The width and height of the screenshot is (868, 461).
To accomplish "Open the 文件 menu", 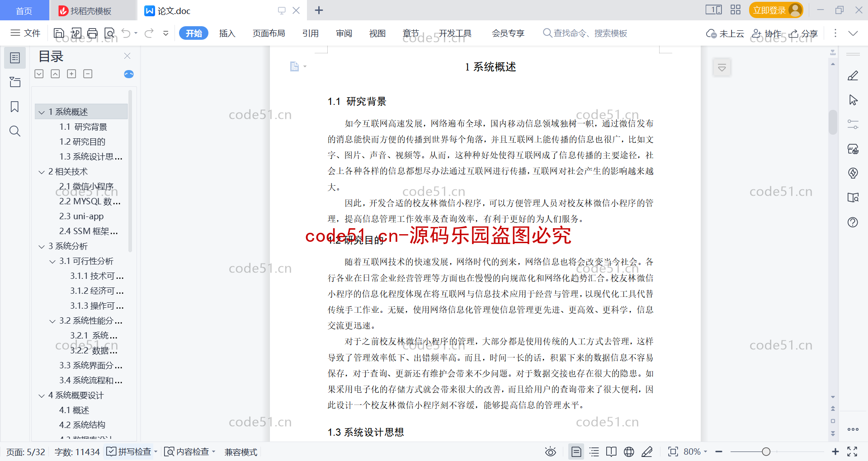I will 26,33.
